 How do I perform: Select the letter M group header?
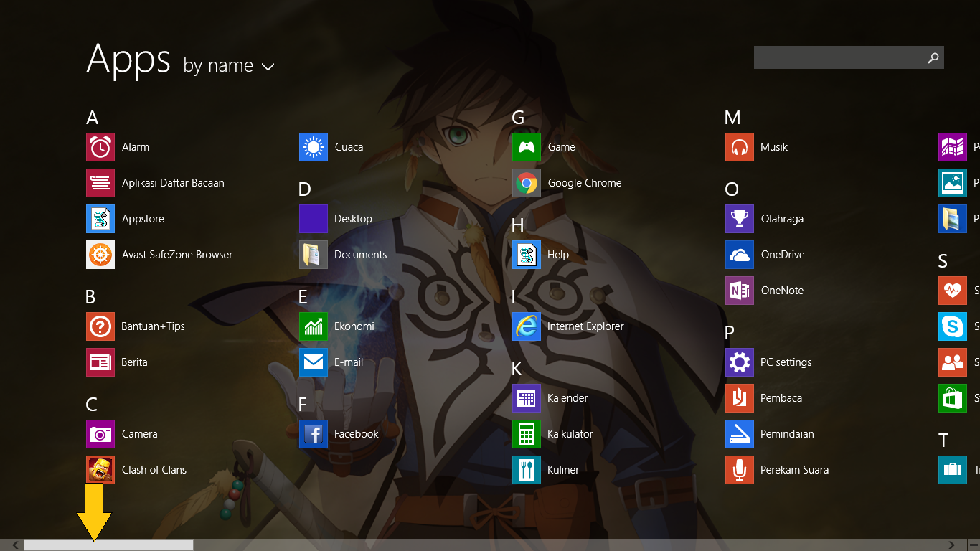[732, 118]
